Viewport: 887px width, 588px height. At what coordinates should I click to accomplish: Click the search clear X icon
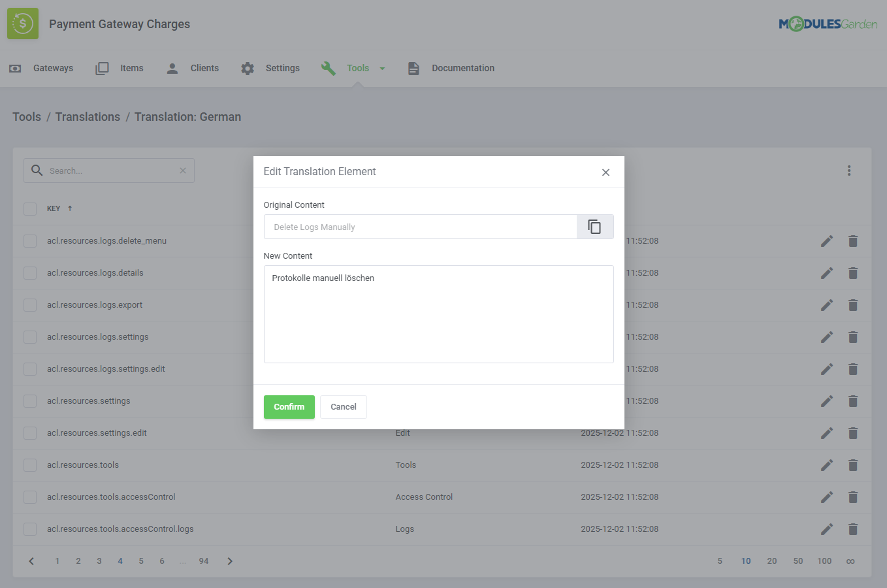(x=182, y=171)
